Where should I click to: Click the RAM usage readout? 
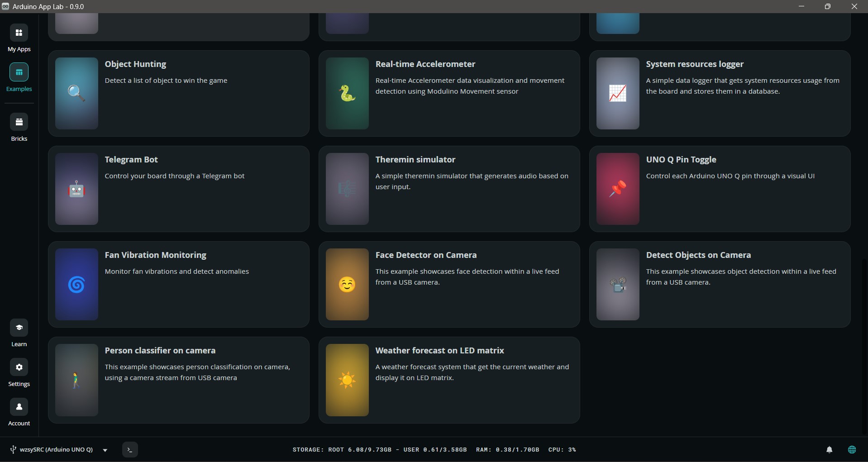point(508,450)
